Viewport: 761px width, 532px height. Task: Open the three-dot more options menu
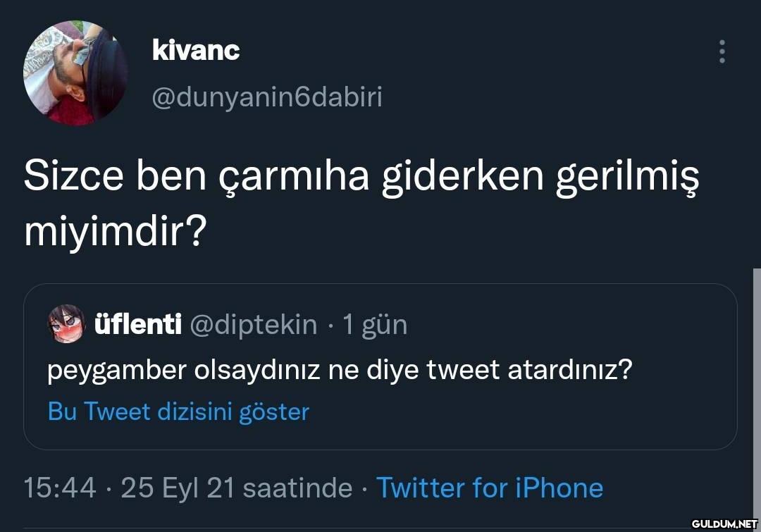(722, 51)
